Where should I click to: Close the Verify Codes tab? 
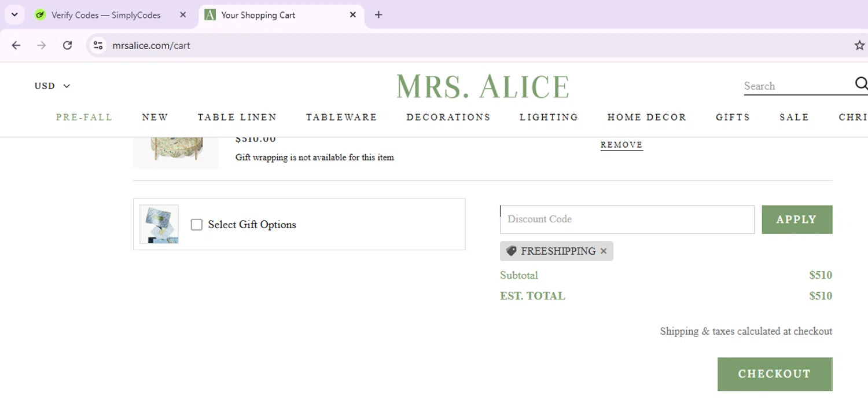pyautogui.click(x=183, y=15)
